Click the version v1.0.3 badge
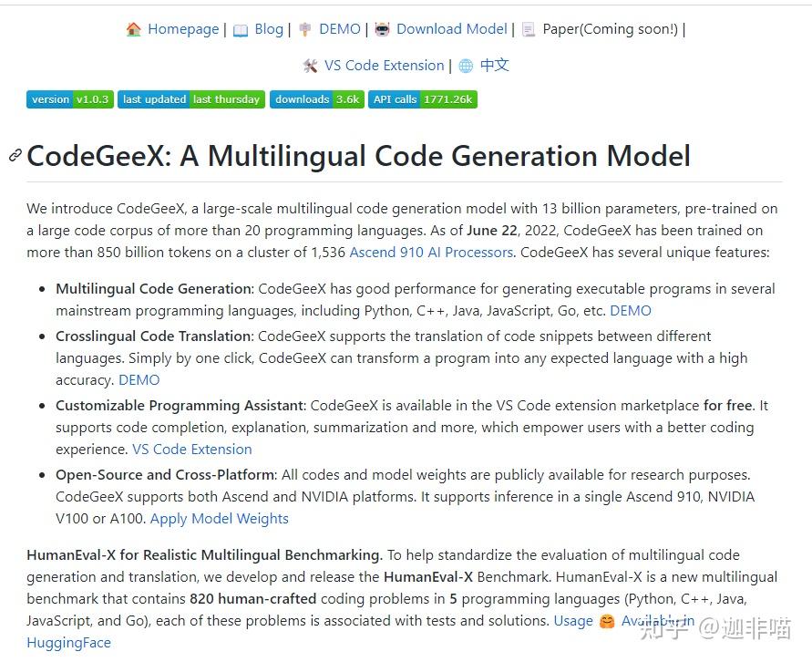This screenshot has height=662, width=812. click(x=69, y=99)
